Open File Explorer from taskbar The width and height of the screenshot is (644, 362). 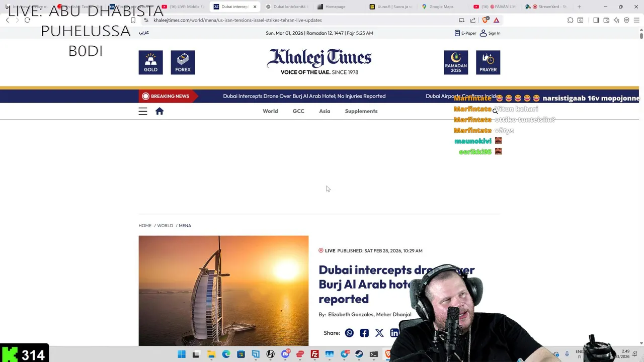(211, 354)
